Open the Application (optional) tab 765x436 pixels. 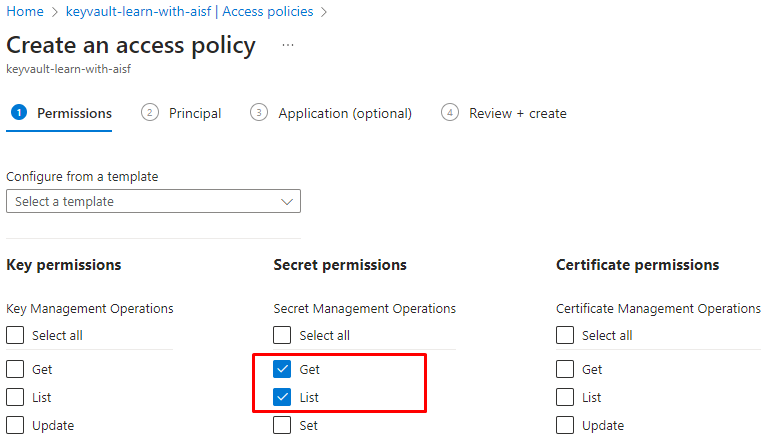(344, 113)
